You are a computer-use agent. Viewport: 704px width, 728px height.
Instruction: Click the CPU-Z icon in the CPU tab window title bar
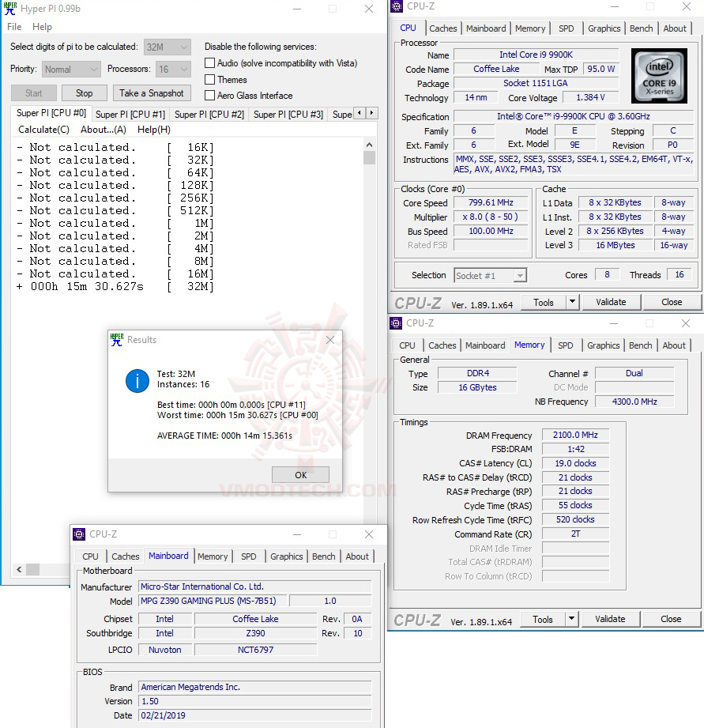tap(397, 6)
